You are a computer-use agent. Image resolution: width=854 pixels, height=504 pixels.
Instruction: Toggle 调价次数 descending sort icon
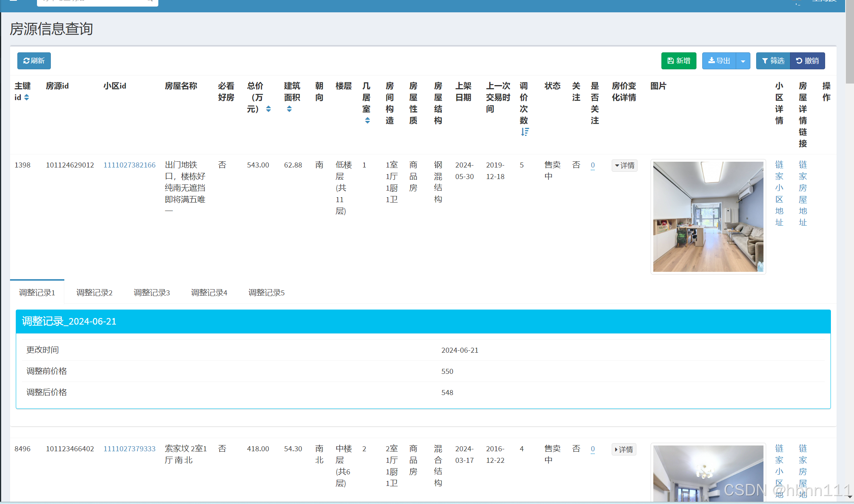click(525, 132)
